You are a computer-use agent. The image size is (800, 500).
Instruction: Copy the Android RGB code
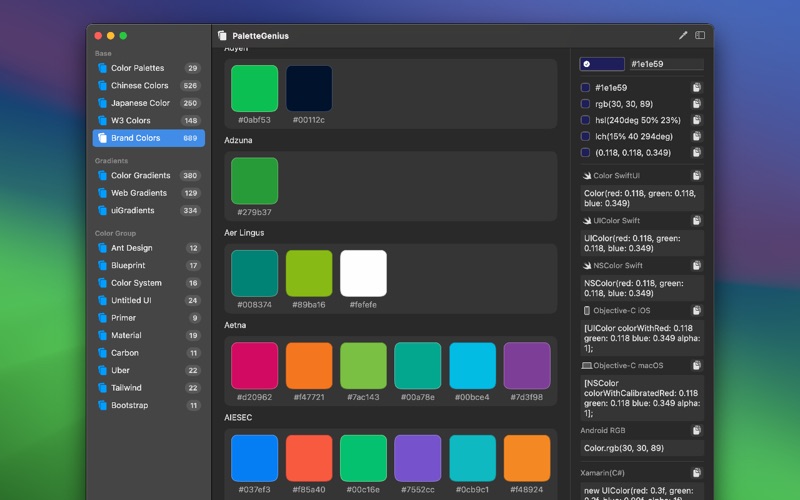pyautogui.click(x=696, y=431)
